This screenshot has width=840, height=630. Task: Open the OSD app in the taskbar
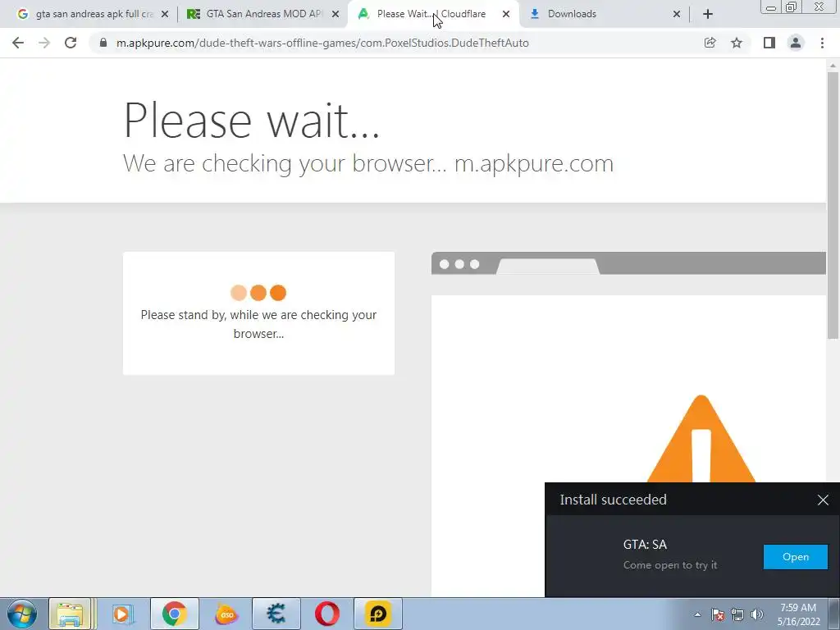226,614
